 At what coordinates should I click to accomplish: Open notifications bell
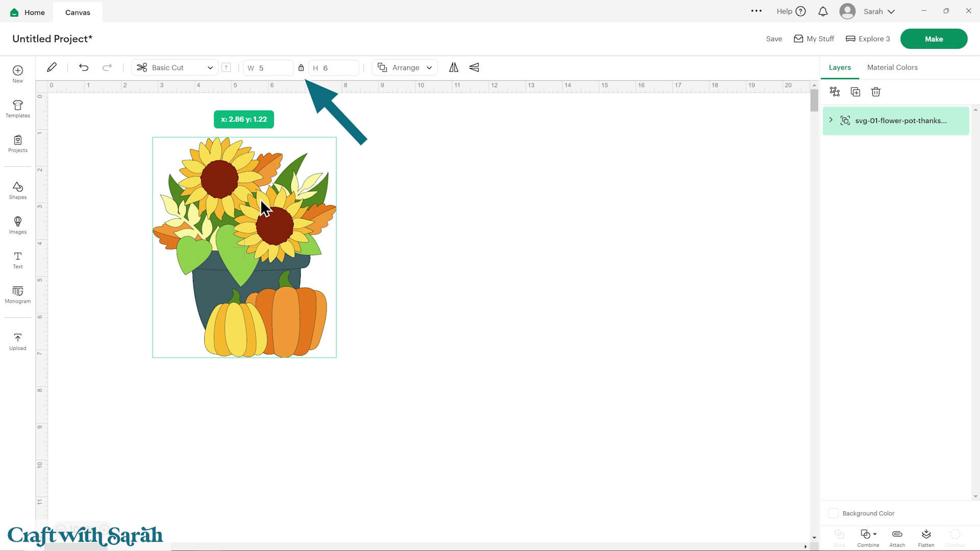tap(822, 11)
